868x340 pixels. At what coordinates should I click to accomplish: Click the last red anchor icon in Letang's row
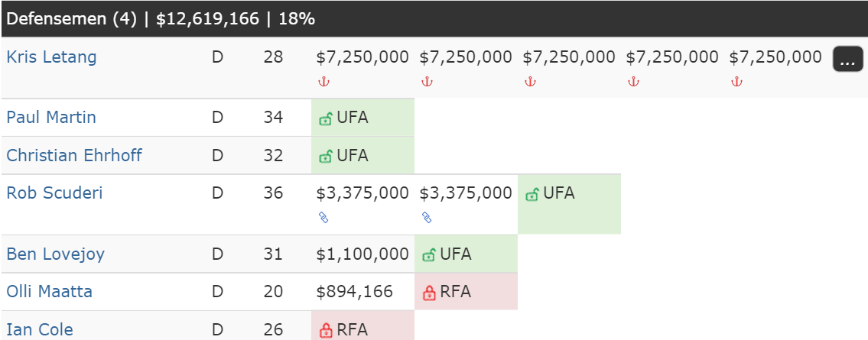[x=736, y=82]
